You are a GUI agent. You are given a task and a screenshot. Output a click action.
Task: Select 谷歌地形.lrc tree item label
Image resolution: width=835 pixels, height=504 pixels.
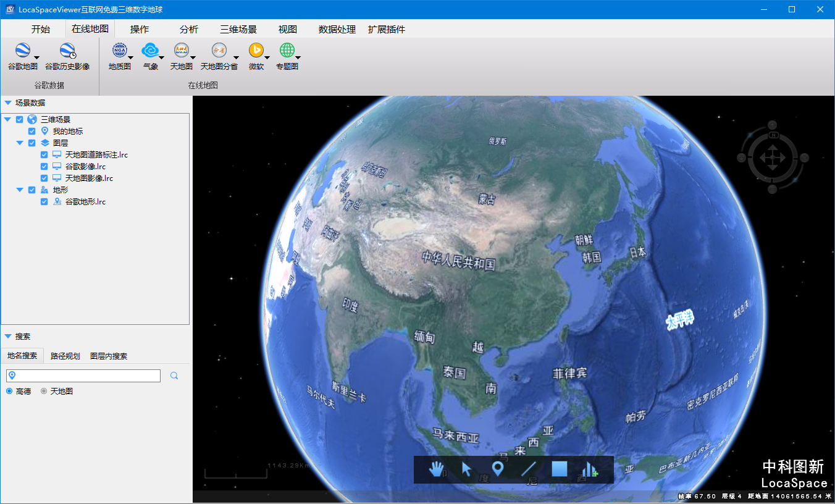(x=85, y=201)
